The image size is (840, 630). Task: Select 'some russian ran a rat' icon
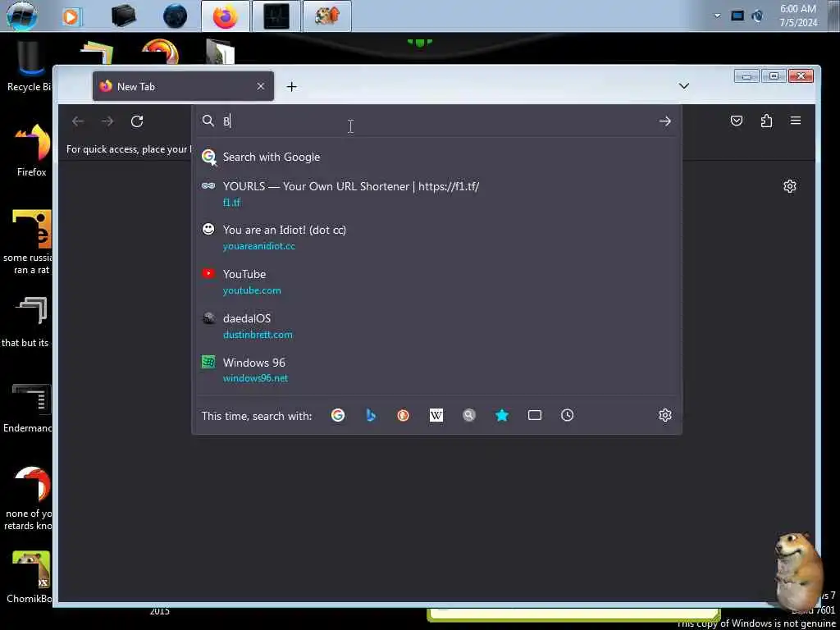coord(28,242)
